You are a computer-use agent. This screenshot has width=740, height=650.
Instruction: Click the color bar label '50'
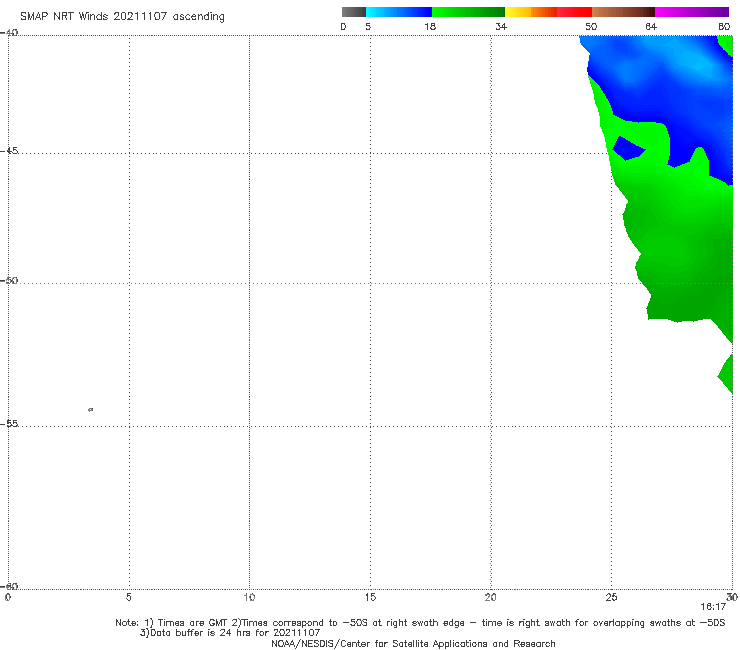pyautogui.click(x=591, y=26)
